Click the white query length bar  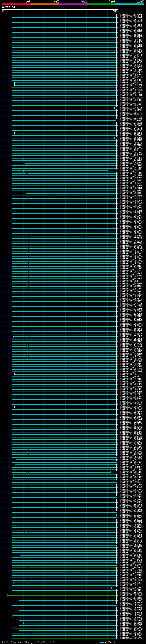60,9
